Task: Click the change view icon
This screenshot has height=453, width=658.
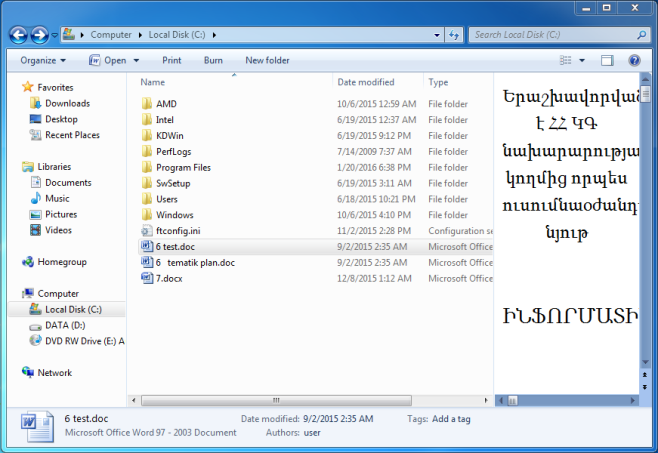Action: tap(566, 60)
